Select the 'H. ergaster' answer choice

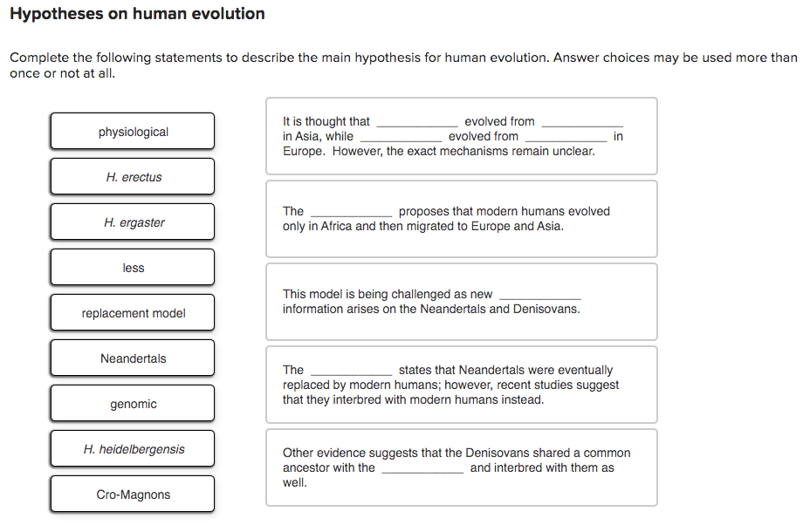click(x=132, y=222)
